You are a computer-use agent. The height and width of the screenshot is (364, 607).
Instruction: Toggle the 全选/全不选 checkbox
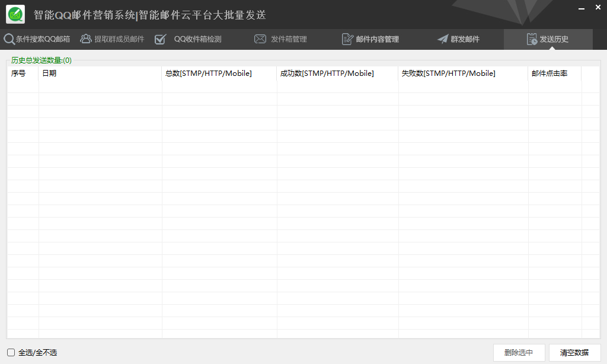[x=11, y=352]
